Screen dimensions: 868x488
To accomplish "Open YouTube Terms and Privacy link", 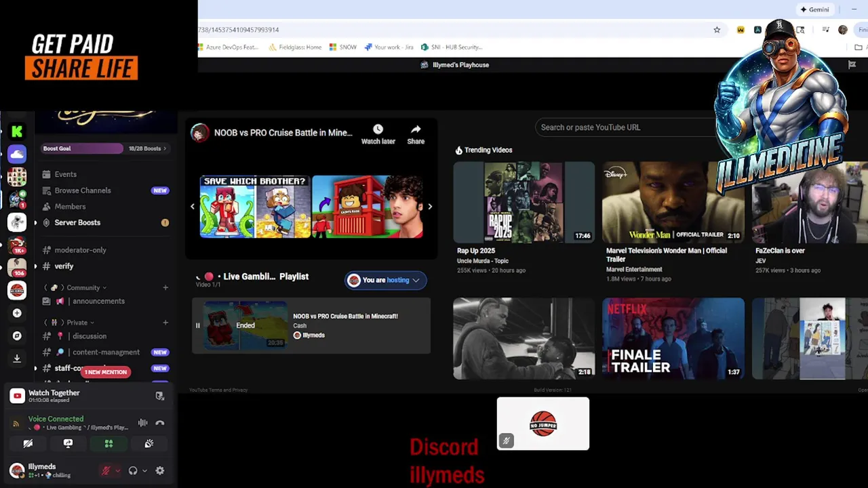I will coord(218,390).
